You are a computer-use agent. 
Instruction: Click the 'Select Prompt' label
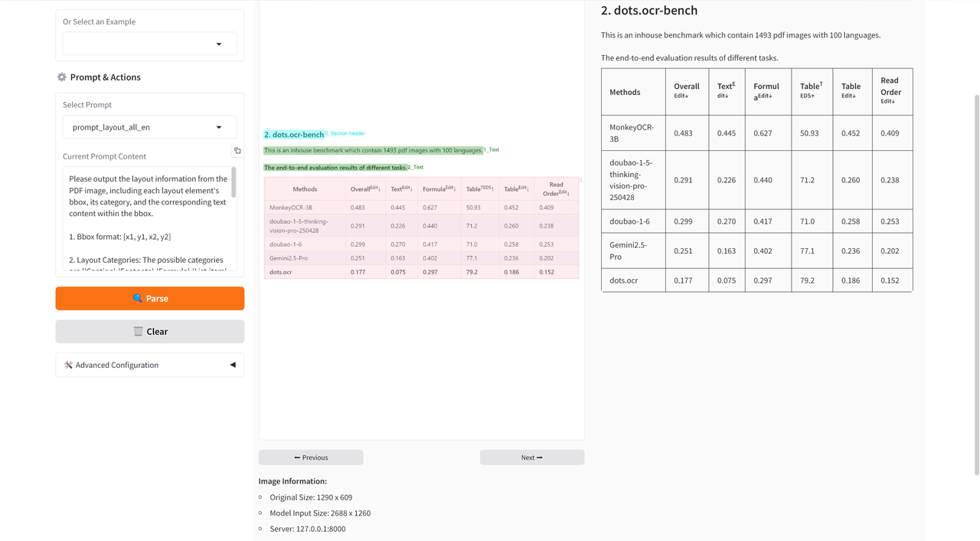tap(87, 105)
